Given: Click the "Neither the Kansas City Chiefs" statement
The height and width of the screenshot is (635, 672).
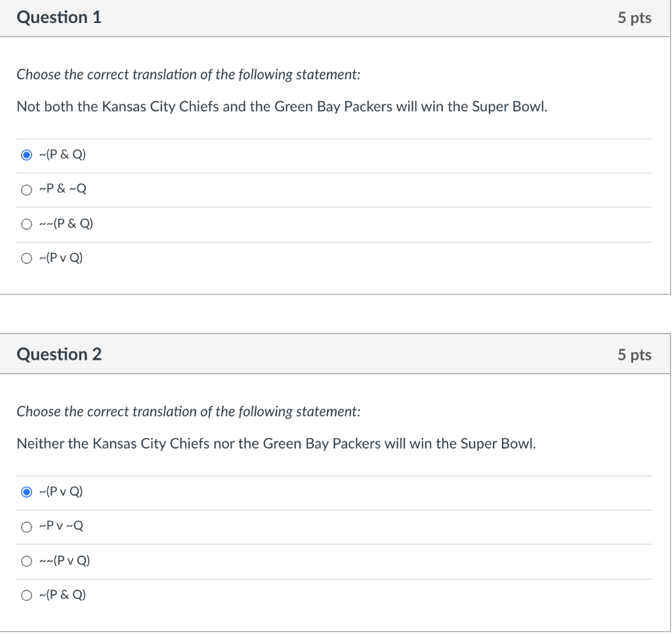Looking at the screenshot, I should [276, 443].
